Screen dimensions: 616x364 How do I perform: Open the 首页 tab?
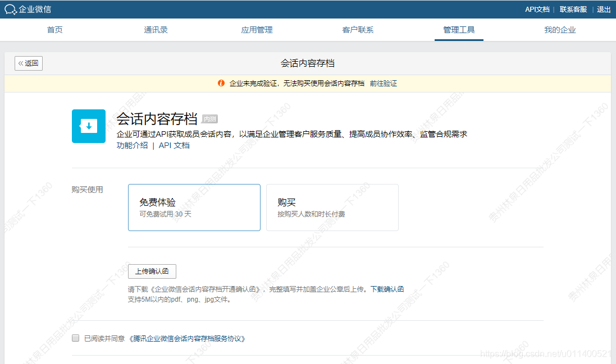pyautogui.click(x=54, y=30)
